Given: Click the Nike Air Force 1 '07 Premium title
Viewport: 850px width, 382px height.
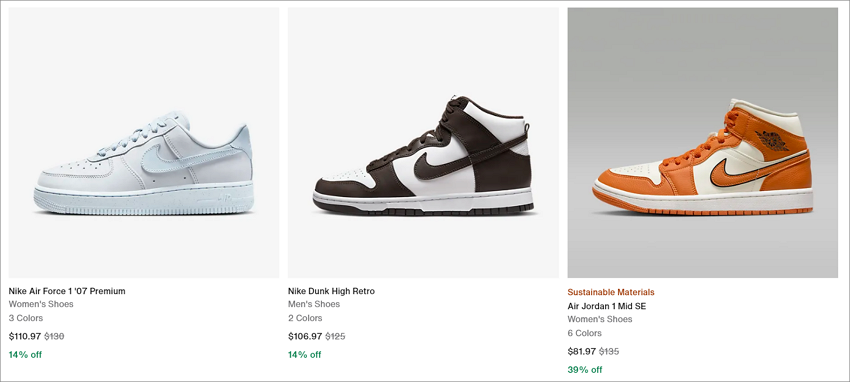Looking at the screenshot, I should coord(67,291).
